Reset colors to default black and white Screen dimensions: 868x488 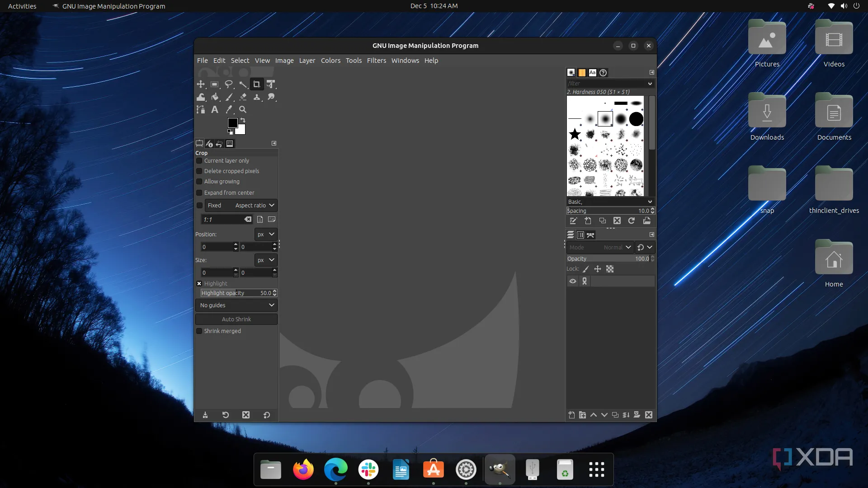tap(230, 132)
